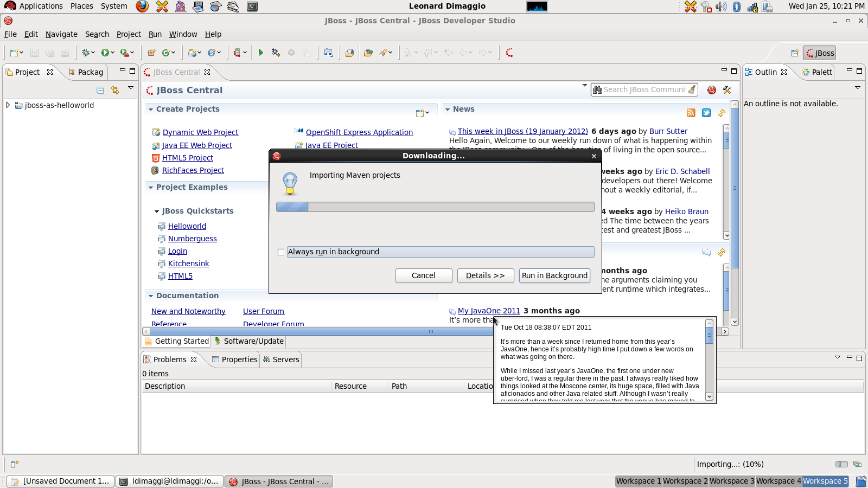
Task: Open the OpenShift Express Application link
Action: [359, 132]
